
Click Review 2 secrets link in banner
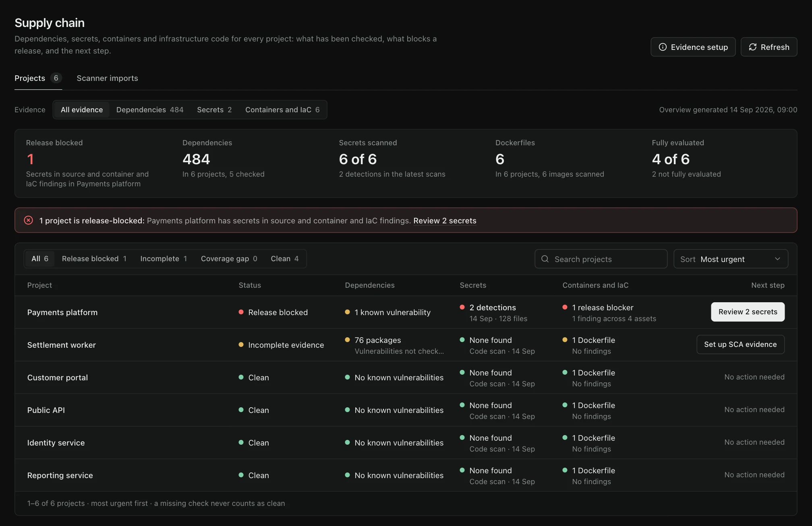[x=445, y=221]
